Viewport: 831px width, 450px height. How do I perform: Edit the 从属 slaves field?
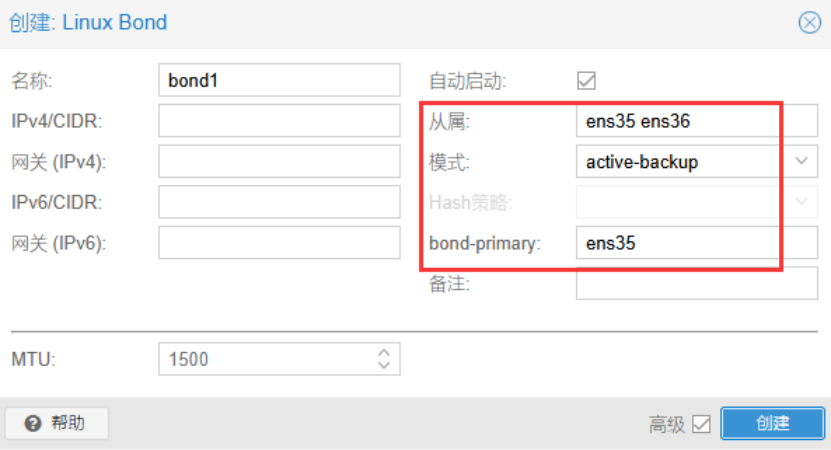click(696, 121)
